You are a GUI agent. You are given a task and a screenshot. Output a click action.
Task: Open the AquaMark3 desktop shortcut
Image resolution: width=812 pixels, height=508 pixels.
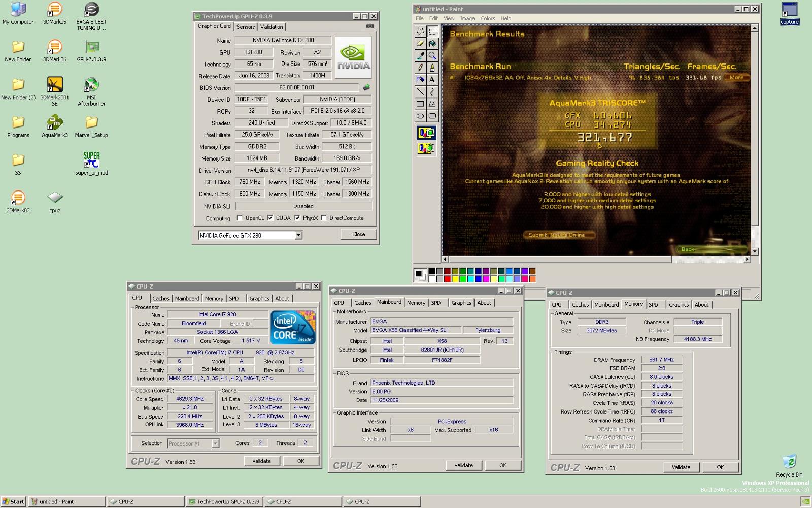[55, 126]
